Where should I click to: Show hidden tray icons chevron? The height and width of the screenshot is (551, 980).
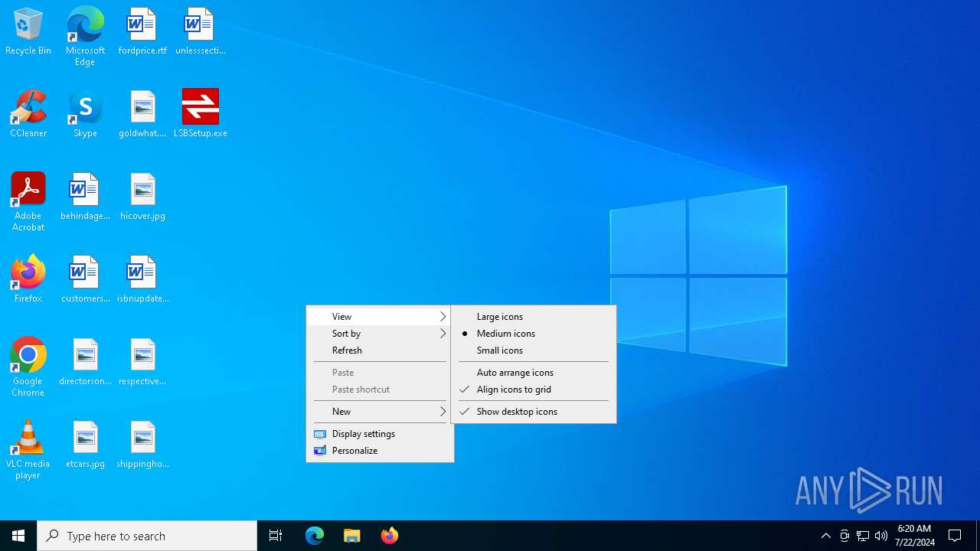(x=825, y=536)
